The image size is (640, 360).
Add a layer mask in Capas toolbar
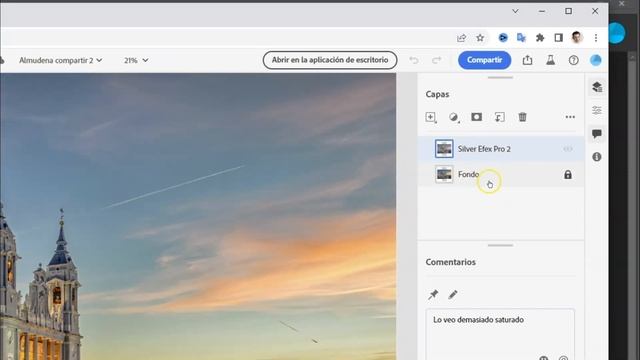pyautogui.click(x=476, y=117)
